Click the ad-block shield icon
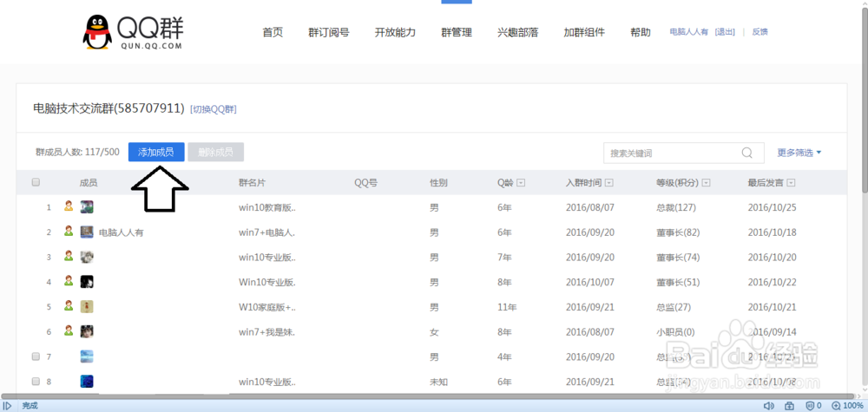 (809, 406)
